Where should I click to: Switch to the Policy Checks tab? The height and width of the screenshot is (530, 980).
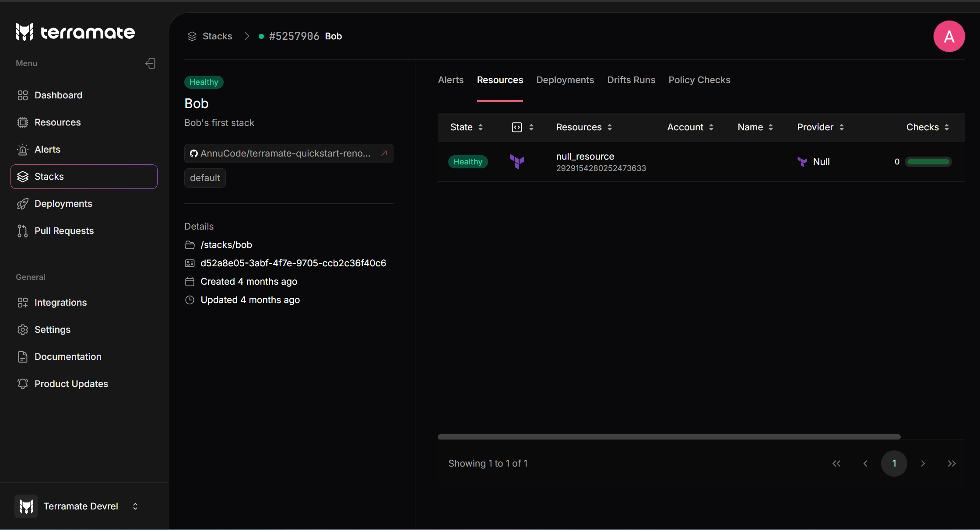699,80
